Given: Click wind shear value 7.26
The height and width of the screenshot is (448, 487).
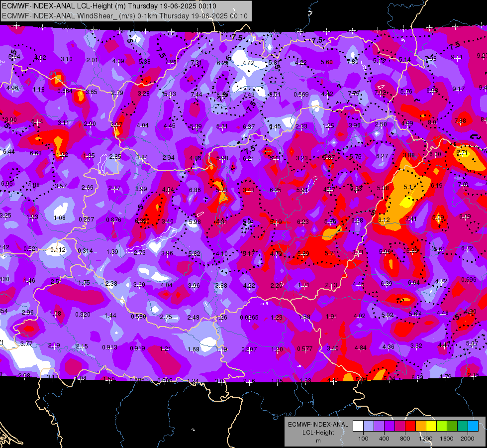Looking at the screenshot, I should (171, 62).
